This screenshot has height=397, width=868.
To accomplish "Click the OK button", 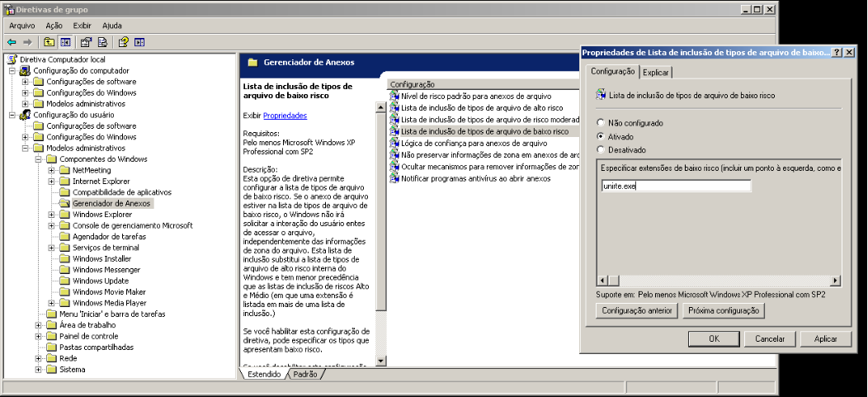I will pos(714,339).
